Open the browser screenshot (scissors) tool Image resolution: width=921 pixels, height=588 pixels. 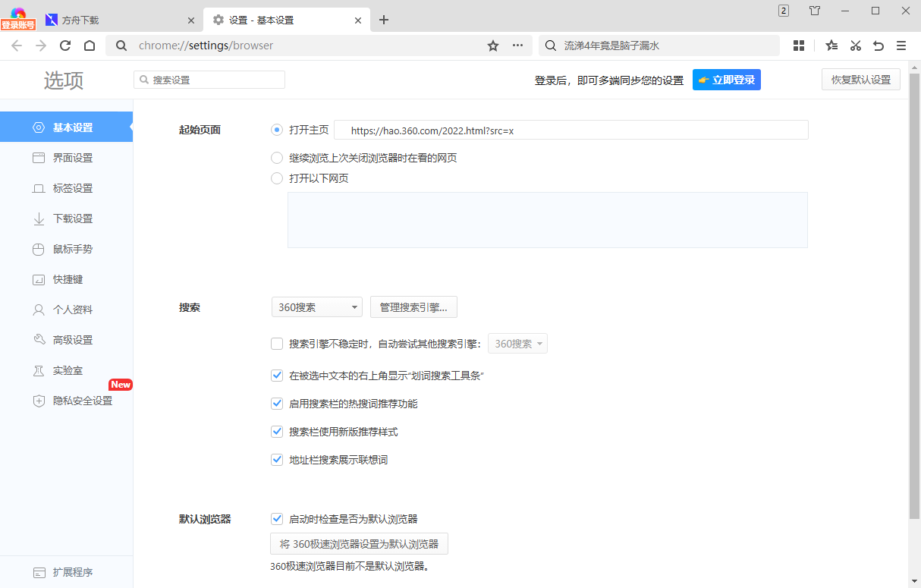tap(855, 46)
